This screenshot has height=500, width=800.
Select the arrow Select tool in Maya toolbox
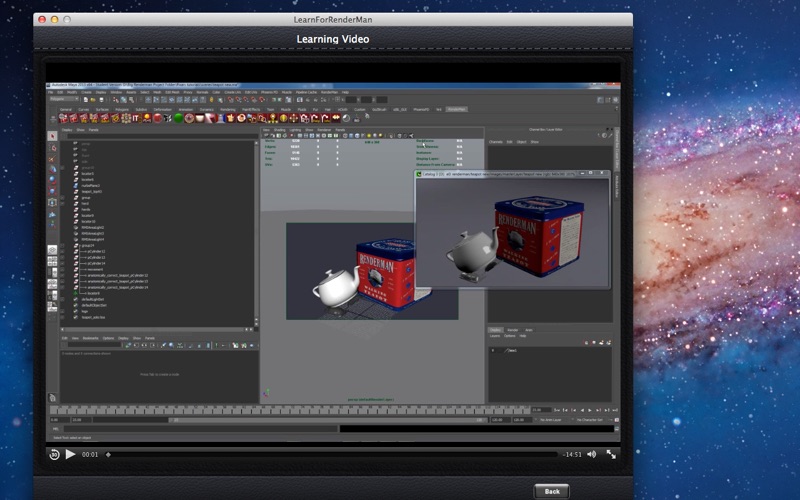(x=52, y=136)
